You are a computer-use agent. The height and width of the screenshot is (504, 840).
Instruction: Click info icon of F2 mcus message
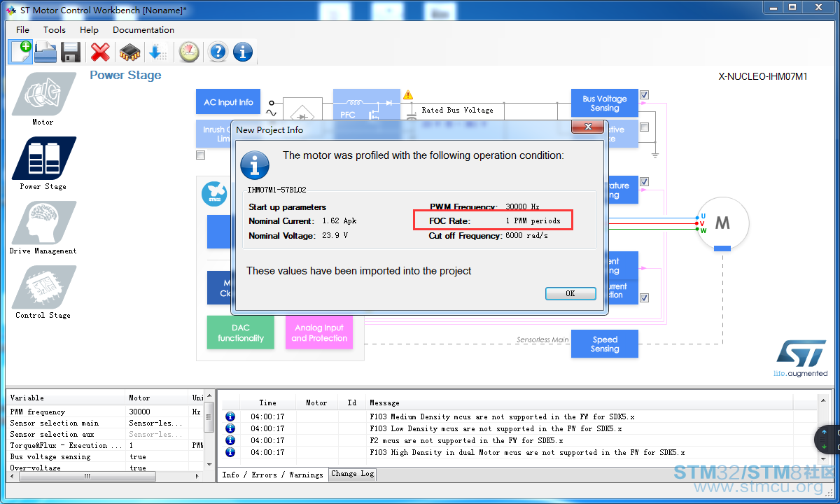pyautogui.click(x=230, y=440)
